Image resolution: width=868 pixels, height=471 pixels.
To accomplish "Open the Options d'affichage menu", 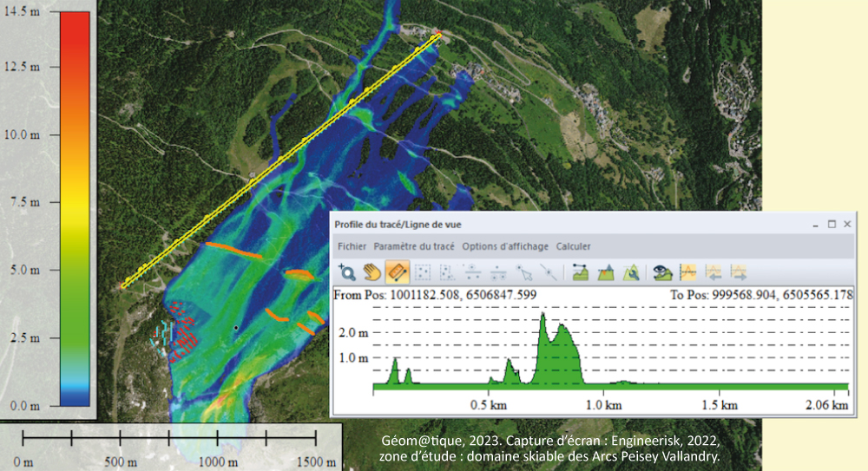I will [x=505, y=246].
